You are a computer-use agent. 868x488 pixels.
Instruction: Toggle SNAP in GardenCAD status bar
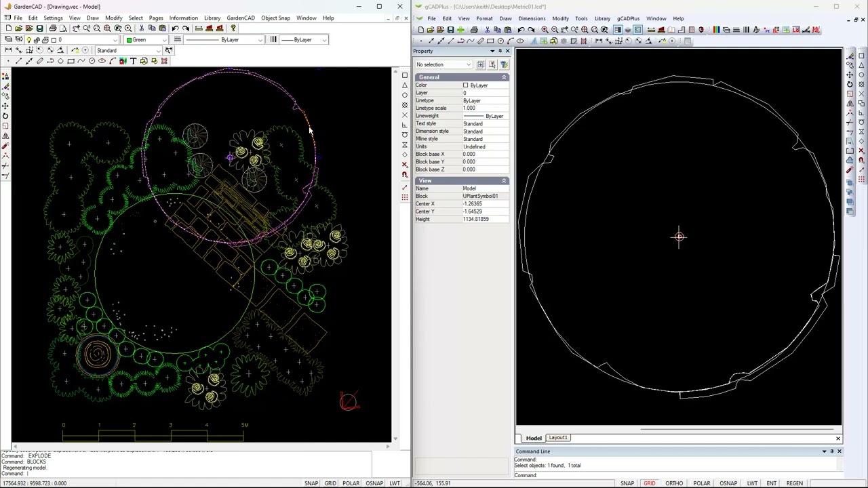(311, 483)
